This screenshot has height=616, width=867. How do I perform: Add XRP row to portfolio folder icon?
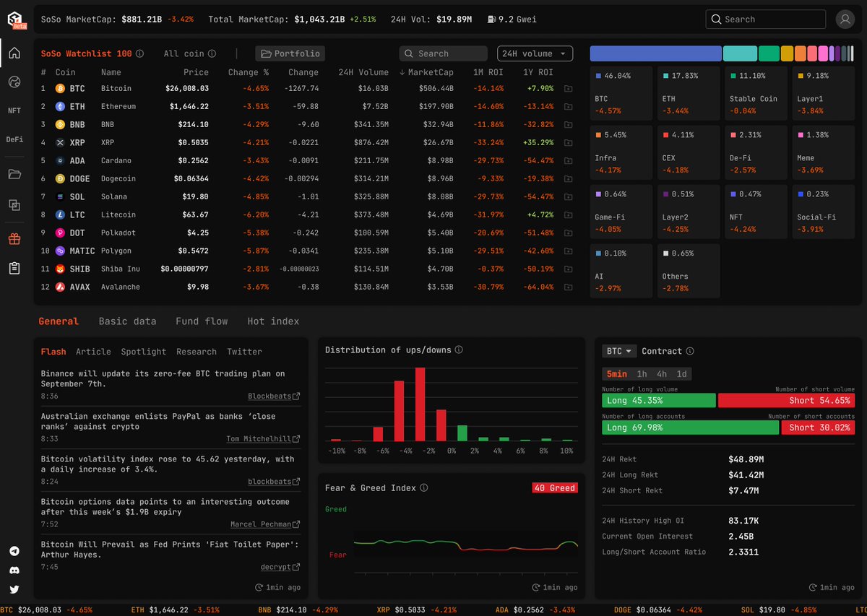[x=568, y=142]
